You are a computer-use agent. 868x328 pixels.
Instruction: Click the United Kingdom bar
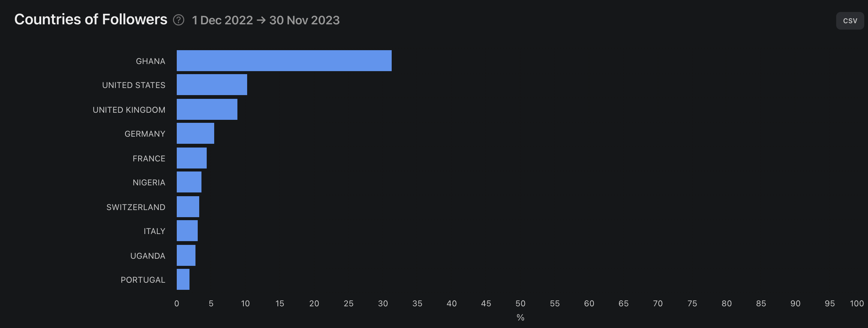207,109
